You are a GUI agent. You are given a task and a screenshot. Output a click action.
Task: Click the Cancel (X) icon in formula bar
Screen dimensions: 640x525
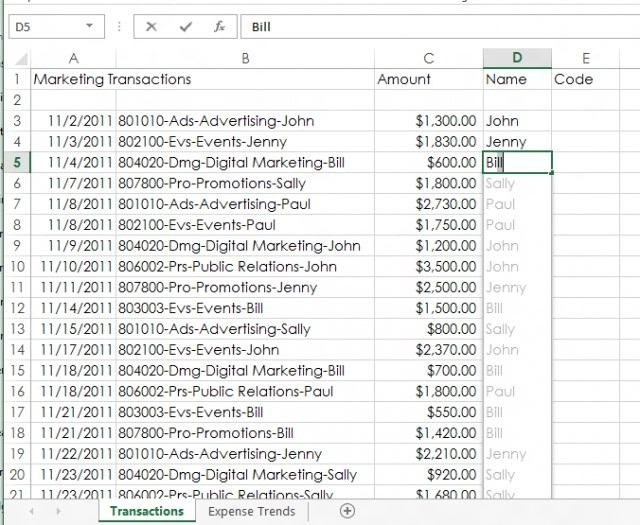pyautogui.click(x=152, y=27)
